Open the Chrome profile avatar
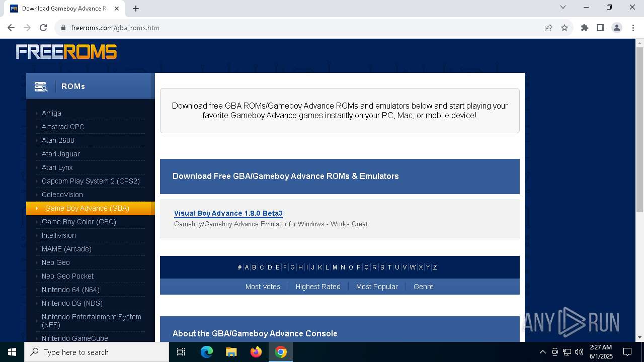 pyautogui.click(x=617, y=28)
